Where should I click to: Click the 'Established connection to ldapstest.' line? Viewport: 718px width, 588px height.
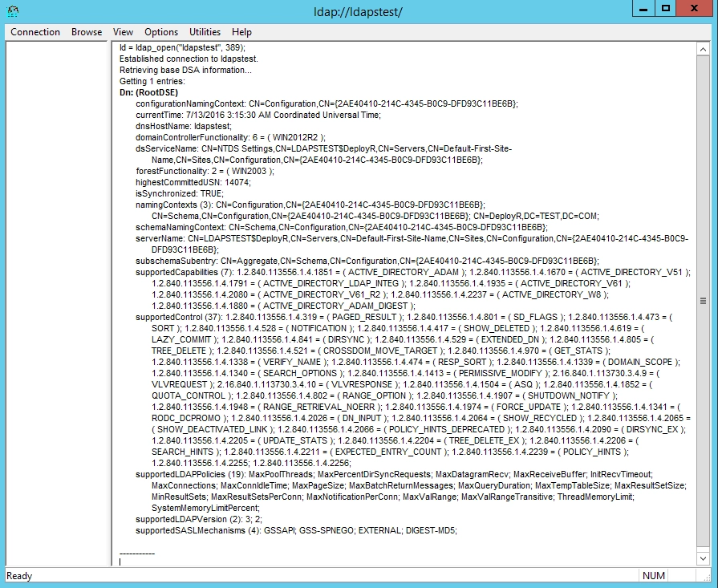pyautogui.click(x=189, y=59)
